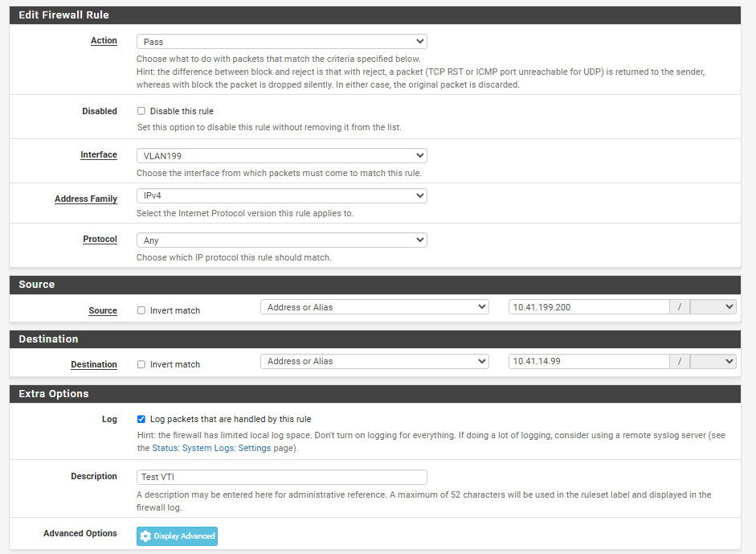
Task: Click the Description field containing Test VTI
Action: (281, 477)
